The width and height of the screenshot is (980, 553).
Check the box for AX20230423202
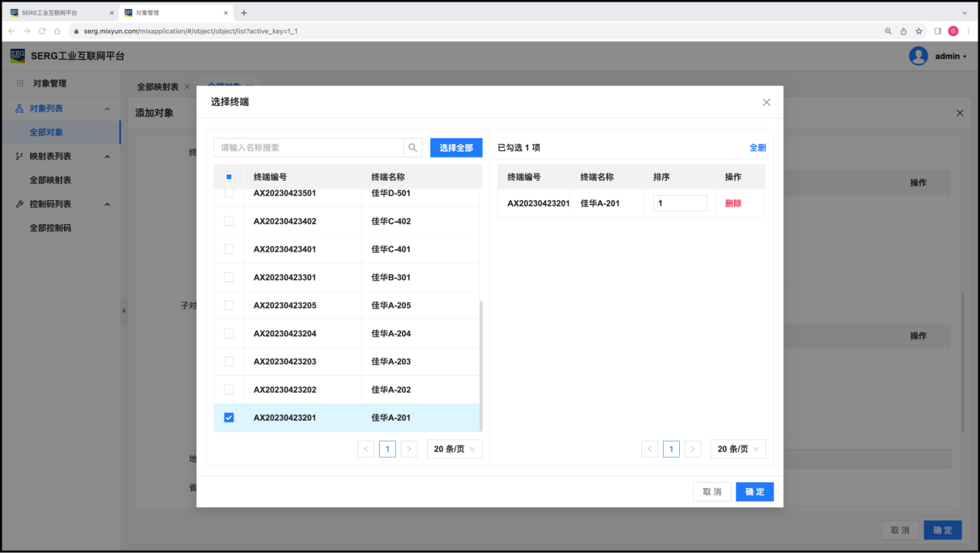coord(229,390)
